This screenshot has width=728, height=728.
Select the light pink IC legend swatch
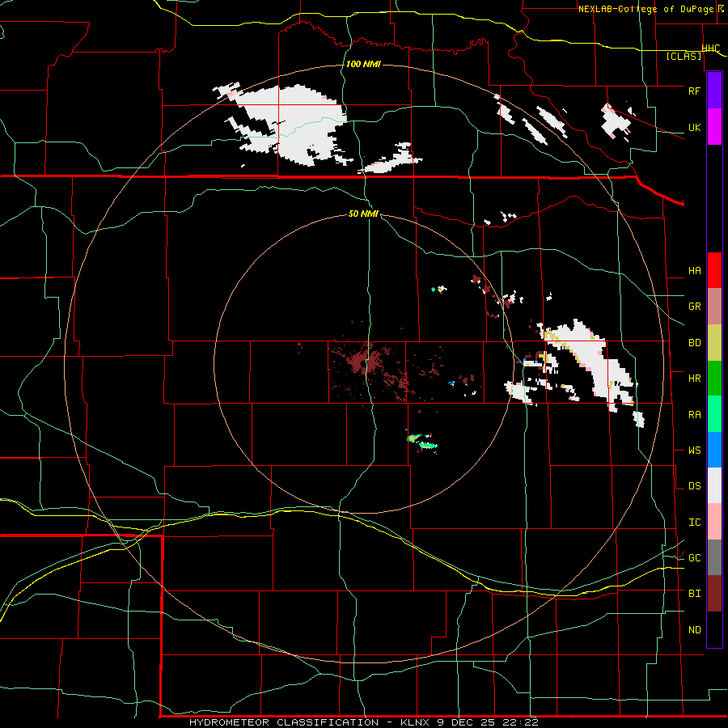coord(714,522)
